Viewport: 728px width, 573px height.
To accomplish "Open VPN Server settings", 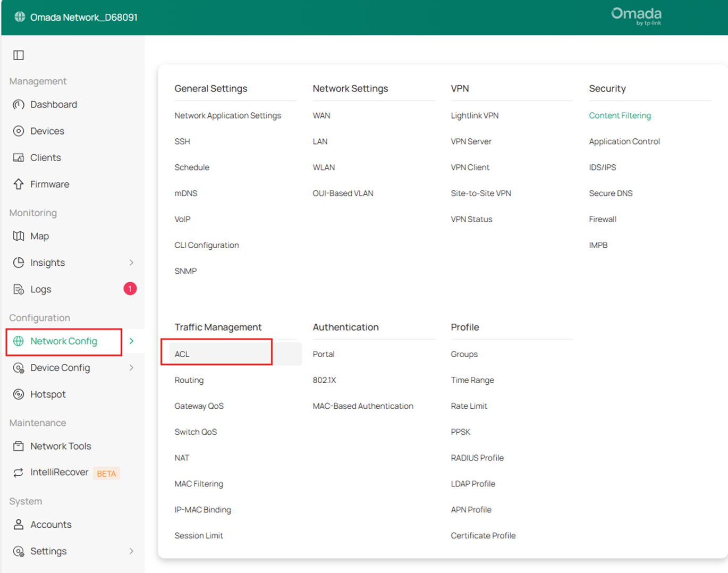I will click(x=471, y=141).
